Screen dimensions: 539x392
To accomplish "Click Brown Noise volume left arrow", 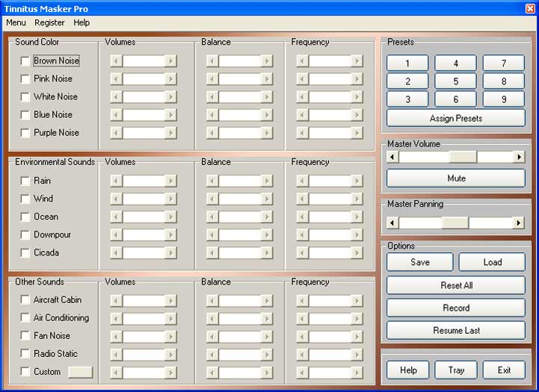I will (116, 61).
